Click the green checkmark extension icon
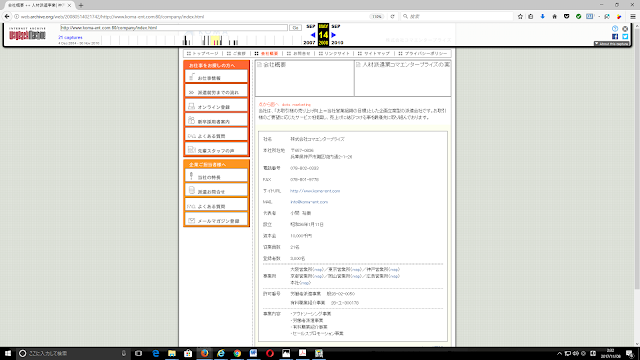 pos(578,16)
